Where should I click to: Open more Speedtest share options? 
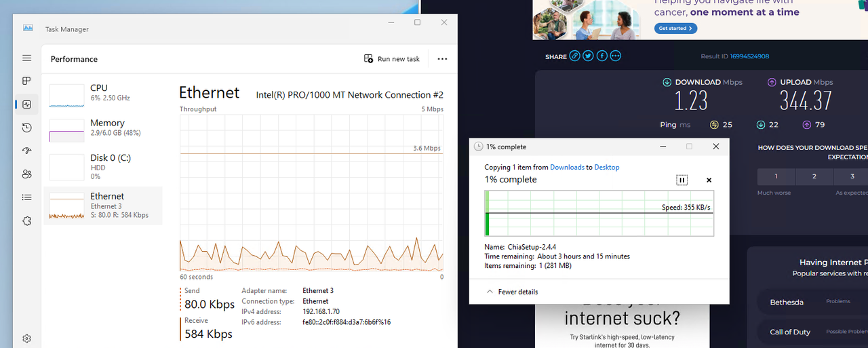(x=615, y=56)
